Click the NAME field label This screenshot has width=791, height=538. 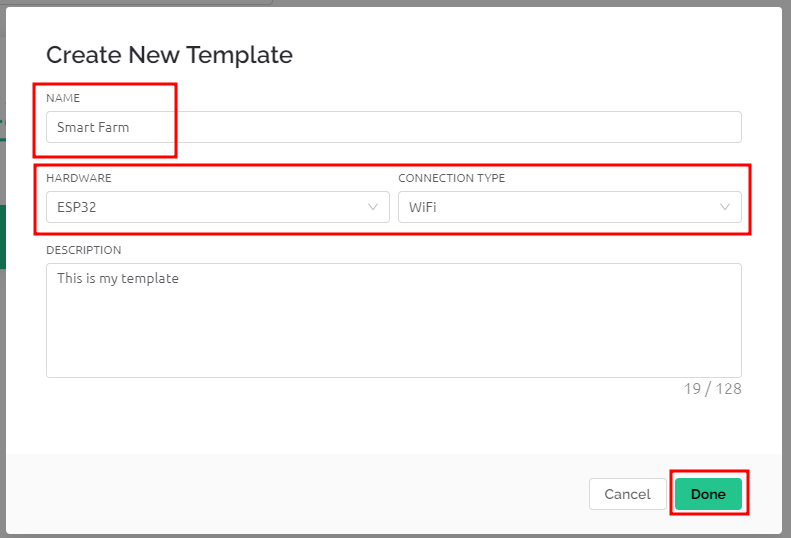pos(63,98)
